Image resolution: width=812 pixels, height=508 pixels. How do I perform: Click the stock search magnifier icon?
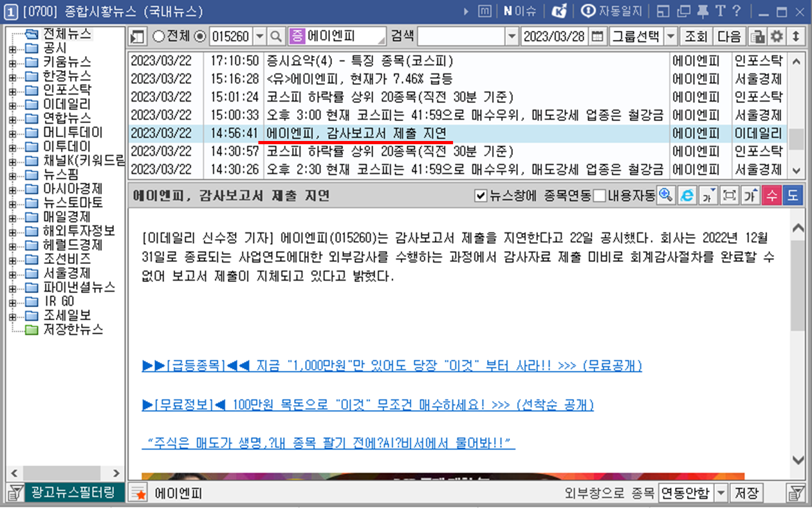click(276, 36)
